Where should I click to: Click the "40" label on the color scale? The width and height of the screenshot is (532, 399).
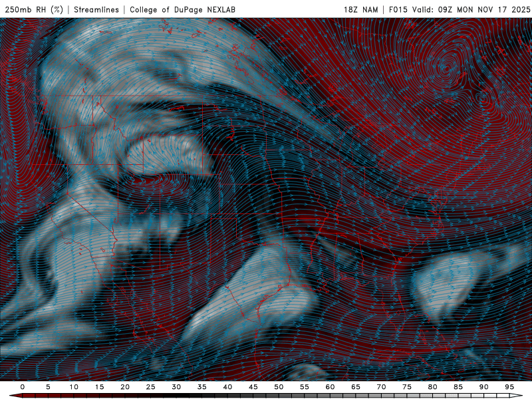227,387
